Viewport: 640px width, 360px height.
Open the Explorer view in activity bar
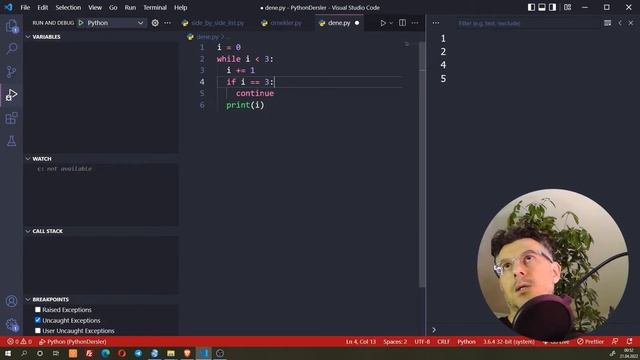point(11,26)
